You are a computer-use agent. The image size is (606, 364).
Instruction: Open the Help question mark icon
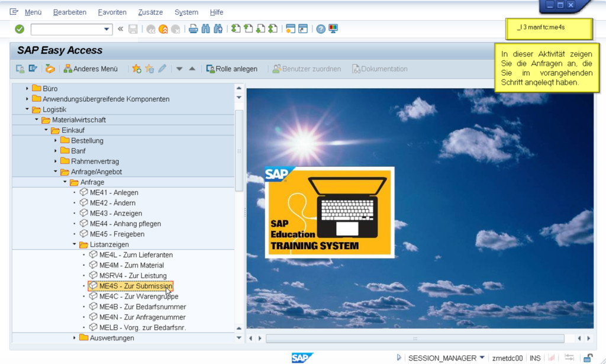pyautogui.click(x=321, y=29)
